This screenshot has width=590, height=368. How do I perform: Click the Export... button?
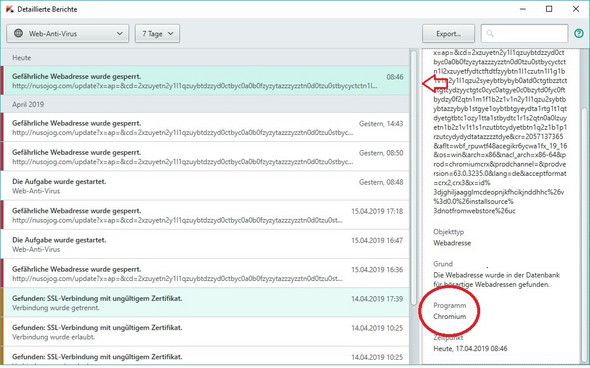coord(448,33)
